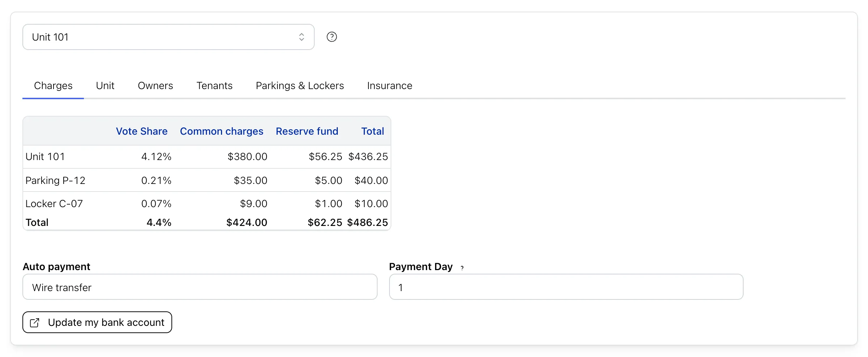Click the help icon beside unit selector
The height and width of the screenshot is (357, 868).
(x=332, y=37)
